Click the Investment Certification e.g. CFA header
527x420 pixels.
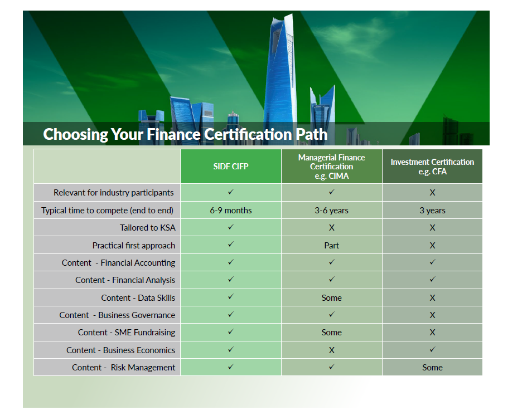pos(432,167)
